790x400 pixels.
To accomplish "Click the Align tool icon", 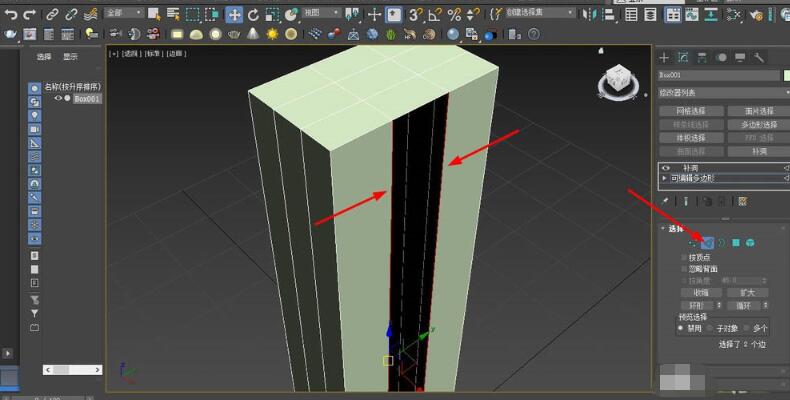I will pyautogui.click(x=609, y=15).
